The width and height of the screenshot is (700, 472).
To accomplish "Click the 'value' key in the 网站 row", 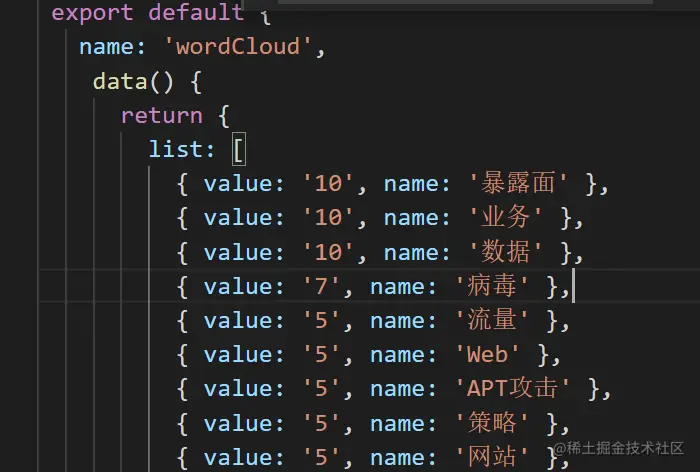I will [x=238, y=457].
